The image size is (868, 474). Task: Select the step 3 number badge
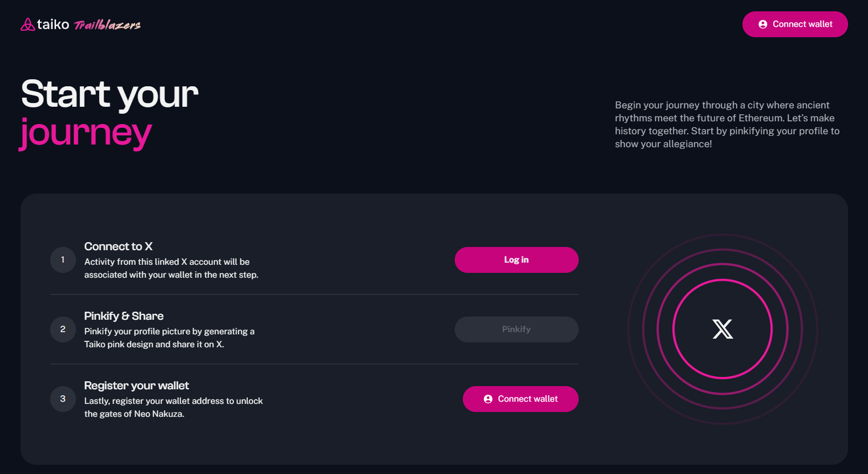tap(63, 399)
